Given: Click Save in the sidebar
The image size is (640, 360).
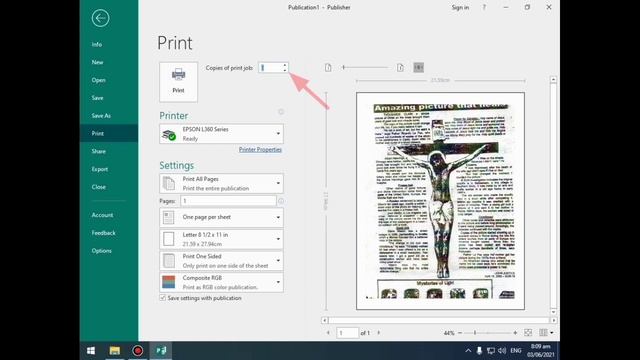Looking at the screenshot, I should tap(97, 98).
